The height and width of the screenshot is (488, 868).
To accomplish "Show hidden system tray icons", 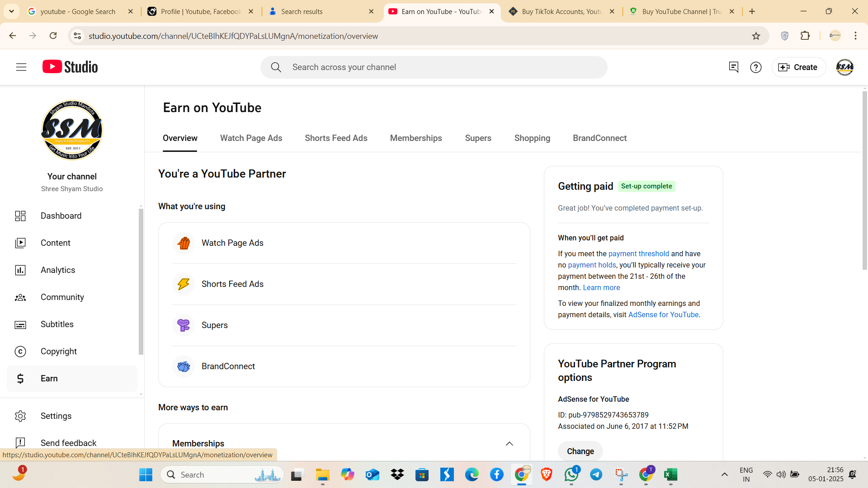I will [725, 474].
